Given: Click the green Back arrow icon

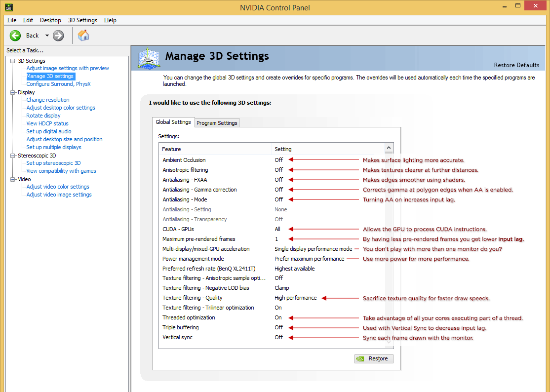Looking at the screenshot, I should click(15, 36).
